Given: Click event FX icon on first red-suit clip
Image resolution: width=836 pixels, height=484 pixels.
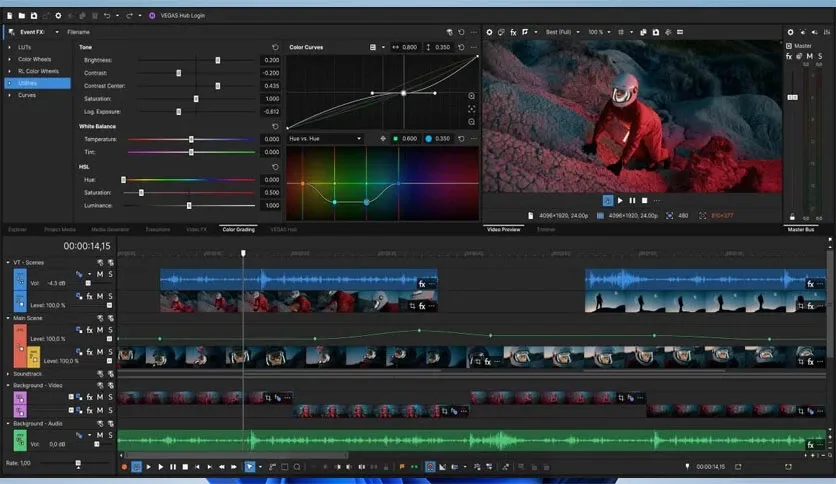Looking at the screenshot, I should tap(422, 306).
